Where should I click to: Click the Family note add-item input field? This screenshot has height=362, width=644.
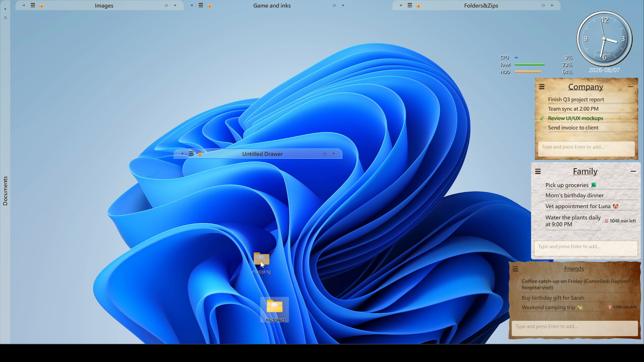pyautogui.click(x=586, y=248)
